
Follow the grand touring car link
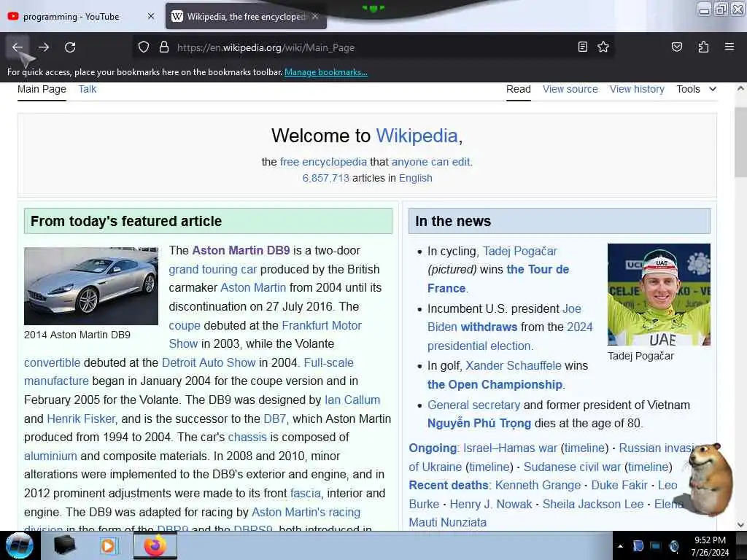point(212,270)
